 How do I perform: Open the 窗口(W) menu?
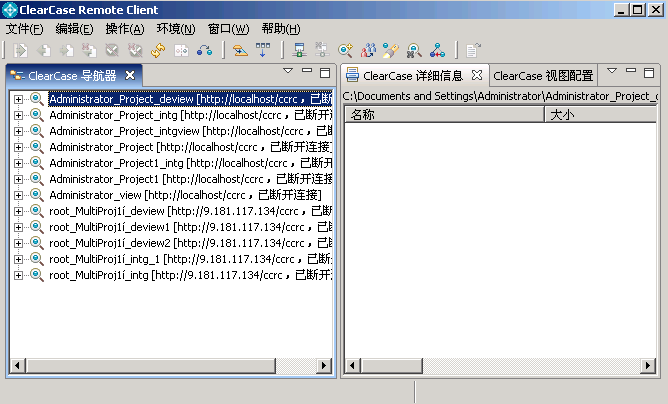(x=228, y=29)
